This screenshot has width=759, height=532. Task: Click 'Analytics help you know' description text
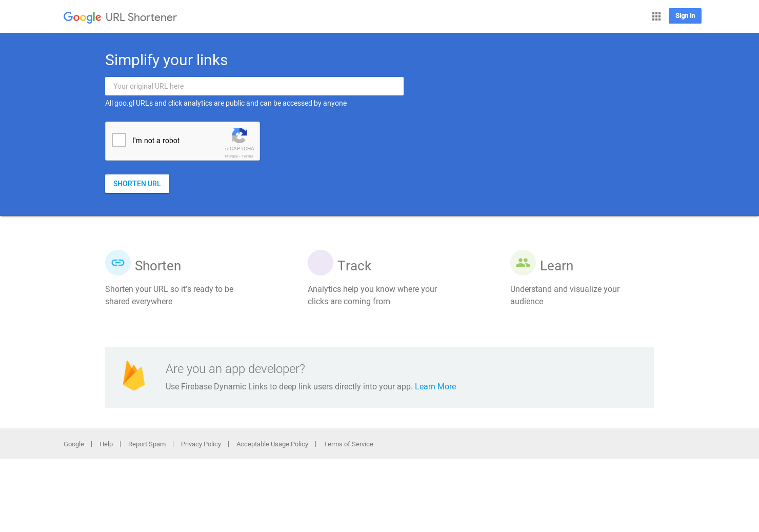(372, 295)
